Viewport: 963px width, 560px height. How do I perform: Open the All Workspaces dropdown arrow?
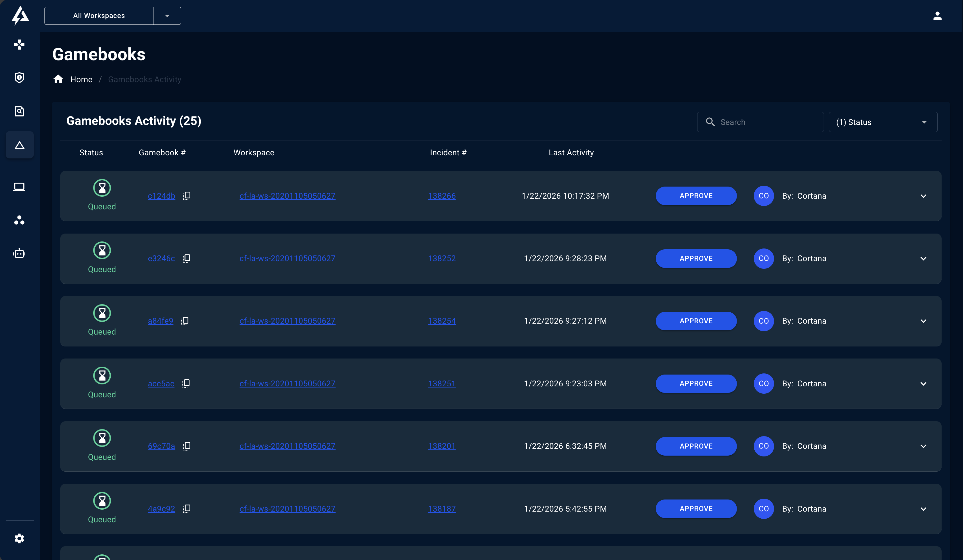pyautogui.click(x=167, y=16)
